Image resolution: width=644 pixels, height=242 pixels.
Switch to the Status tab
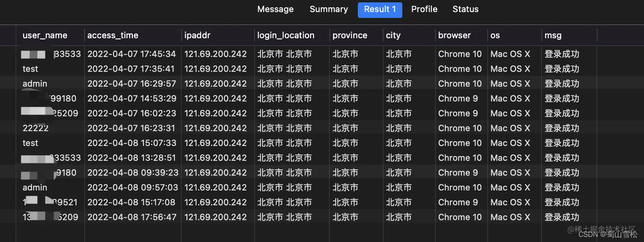click(465, 9)
